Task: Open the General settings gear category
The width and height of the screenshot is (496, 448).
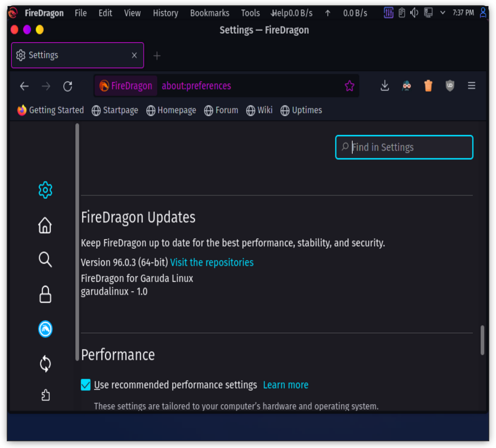Action: (45, 190)
